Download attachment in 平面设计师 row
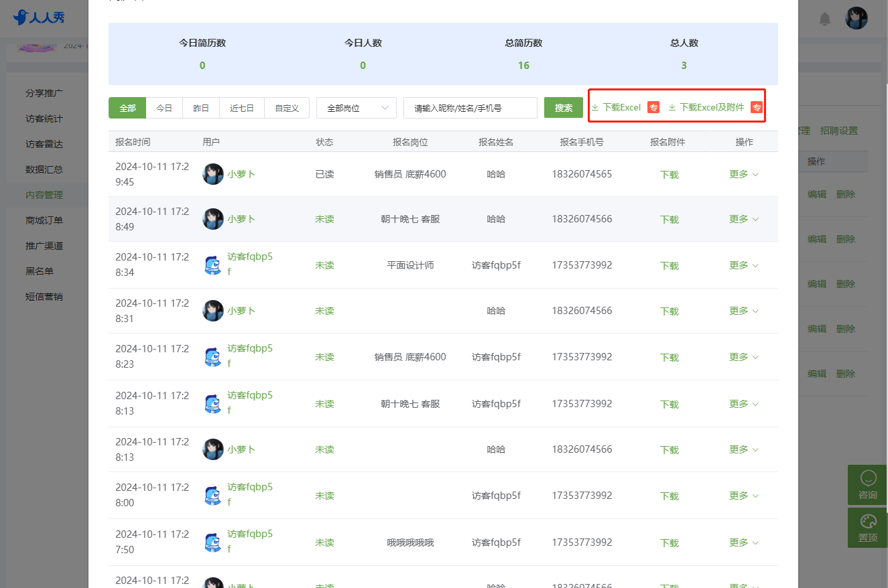The width and height of the screenshot is (888, 588). 670,265
